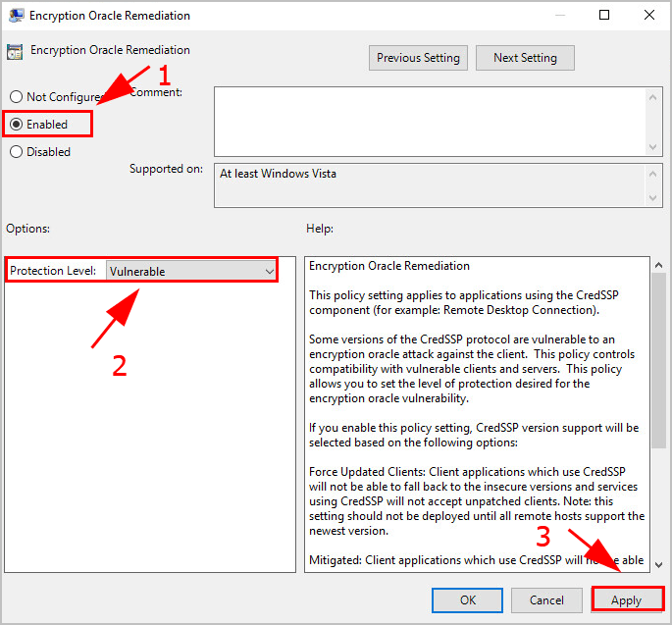Click the Supported on box scroll down arrow
Screen dimensions: 672x625
[x=654, y=199]
